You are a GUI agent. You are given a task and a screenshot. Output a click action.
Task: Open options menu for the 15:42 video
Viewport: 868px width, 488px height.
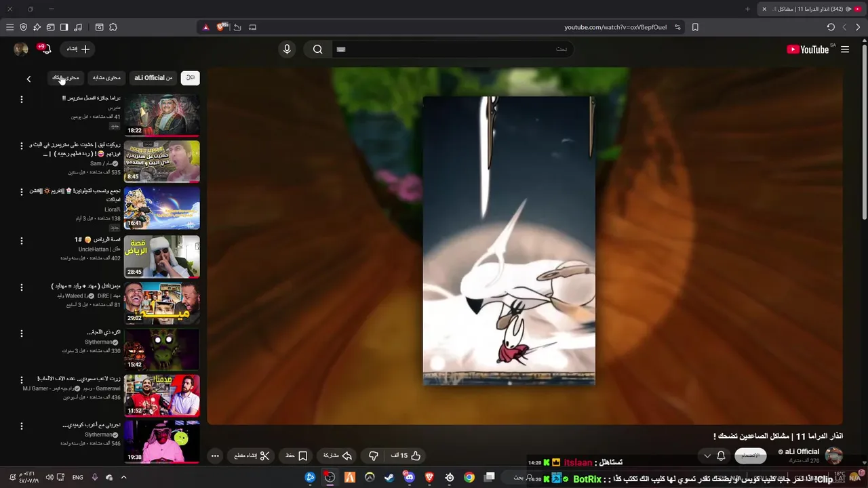click(x=21, y=333)
